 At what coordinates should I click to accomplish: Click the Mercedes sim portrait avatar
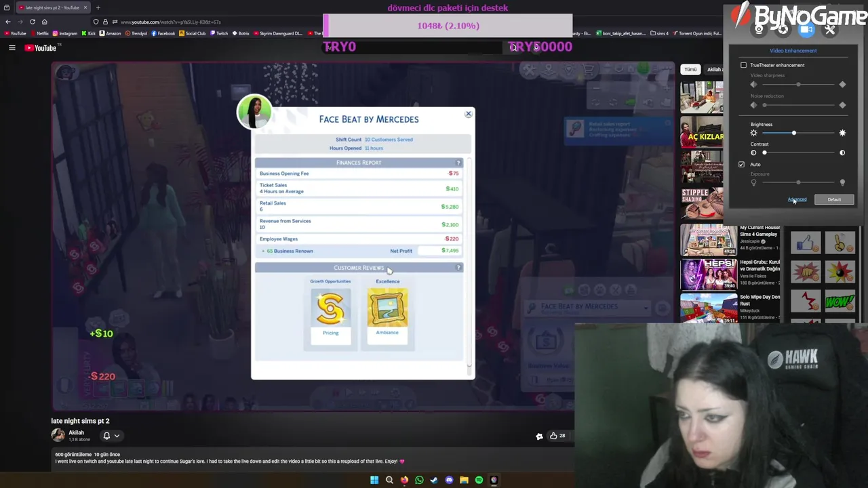tap(254, 112)
